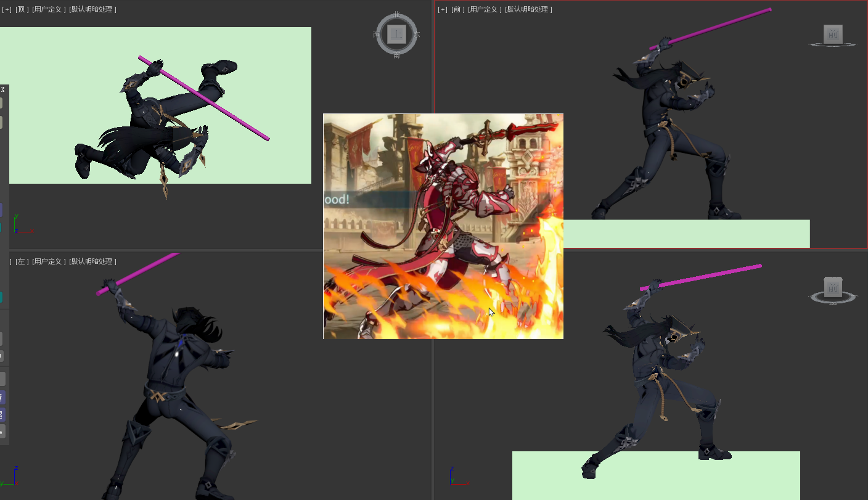This screenshot has height=500, width=868.
Task: Click the 上 face of the Top viewport ViewCube
Action: [396, 35]
